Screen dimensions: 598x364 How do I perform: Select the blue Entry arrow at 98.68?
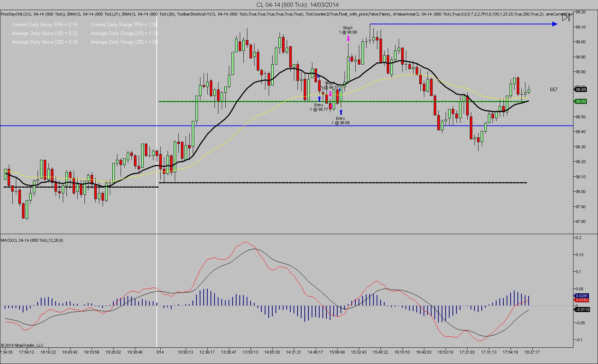click(341, 112)
